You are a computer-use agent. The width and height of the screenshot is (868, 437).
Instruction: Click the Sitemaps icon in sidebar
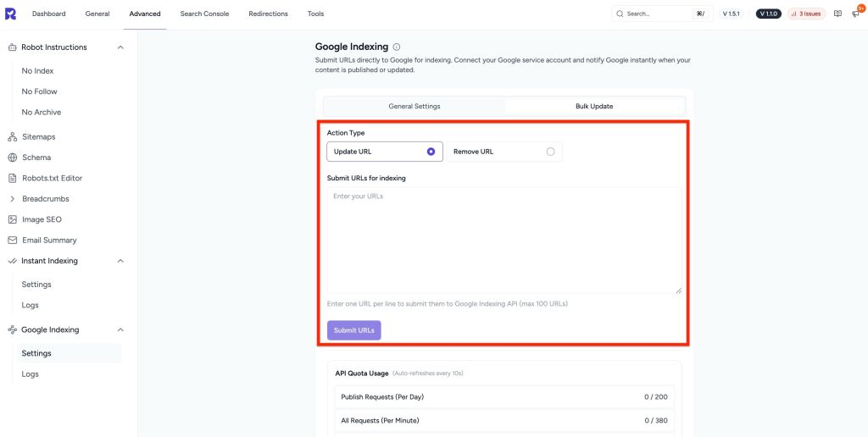pyautogui.click(x=13, y=137)
